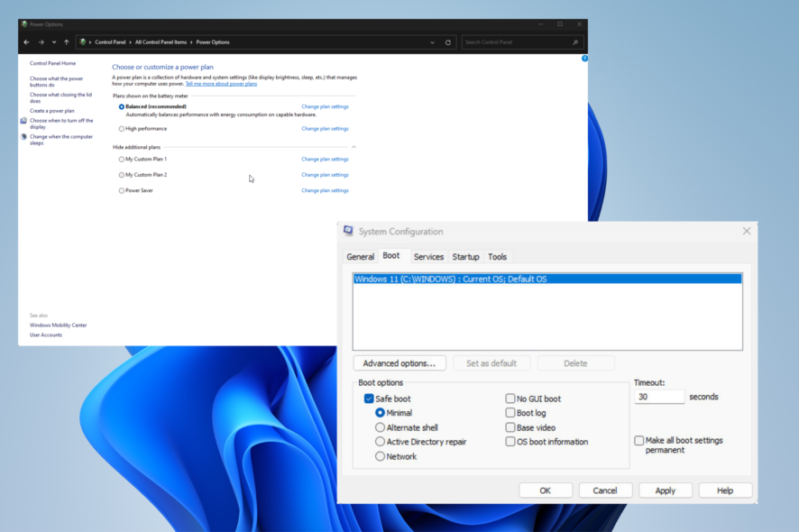Tick the Base video checkbox
Viewport: 799px width, 532px height.
tap(510, 427)
